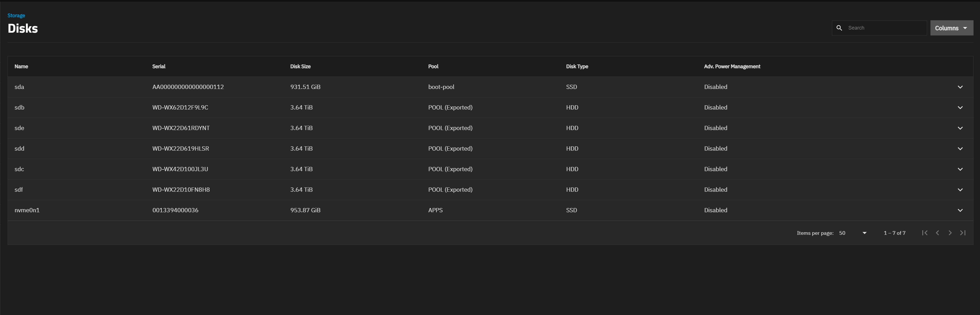Expand the sdf disk row
This screenshot has width=980, height=315.
960,190
